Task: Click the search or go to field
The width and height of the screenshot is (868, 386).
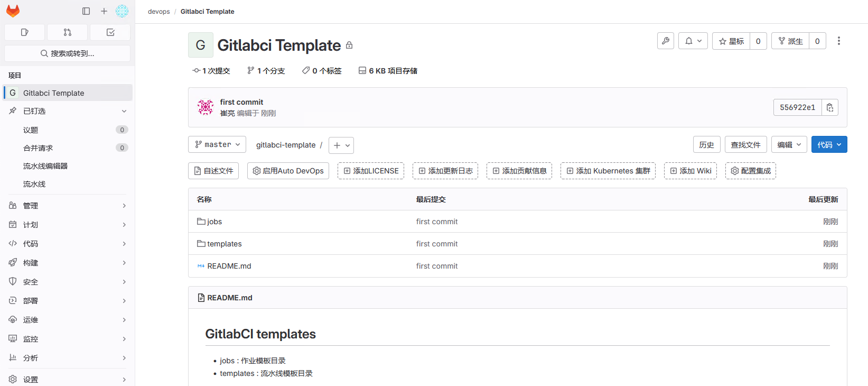Action: [68, 53]
